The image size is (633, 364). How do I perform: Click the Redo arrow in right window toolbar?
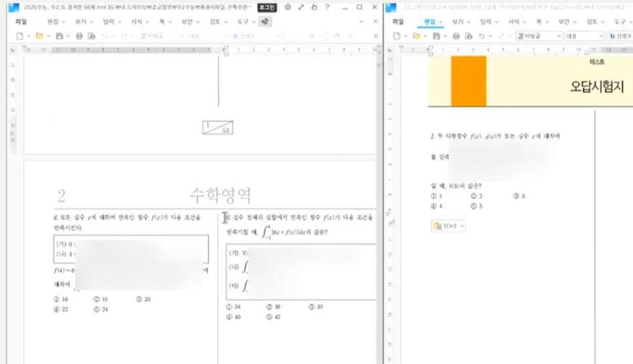501,36
